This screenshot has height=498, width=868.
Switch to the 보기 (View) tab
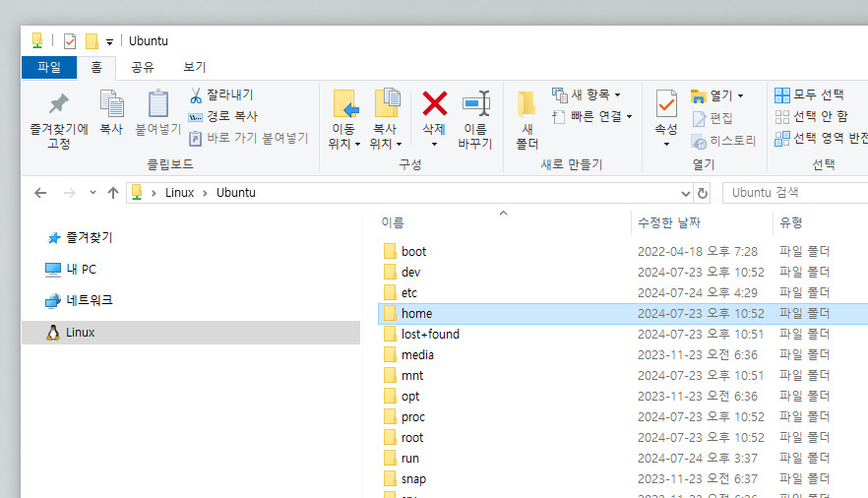pyautogui.click(x=194, y=68)
